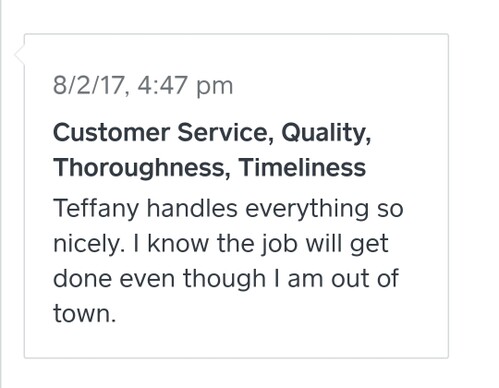Click the vertical gray line at left edge
The height and width of the screenshot is (388, 499).
pos(1,194)
